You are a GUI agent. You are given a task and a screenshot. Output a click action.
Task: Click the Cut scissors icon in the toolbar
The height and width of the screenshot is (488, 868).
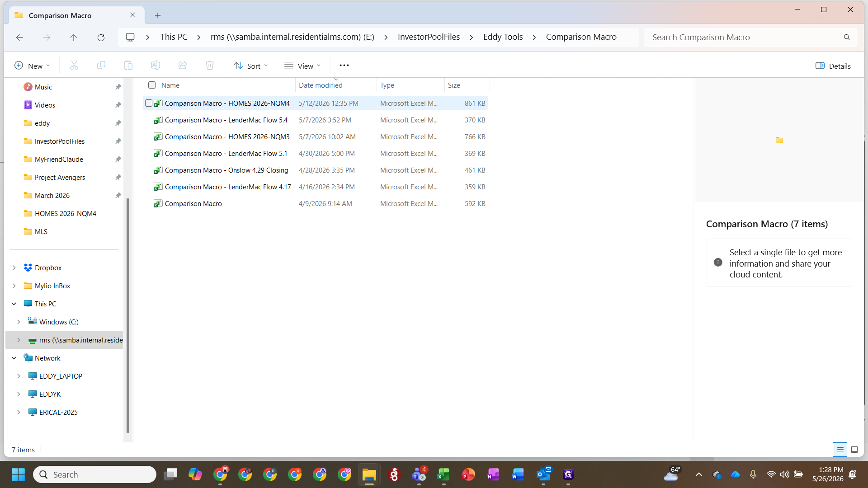click(x=74, y=66)
